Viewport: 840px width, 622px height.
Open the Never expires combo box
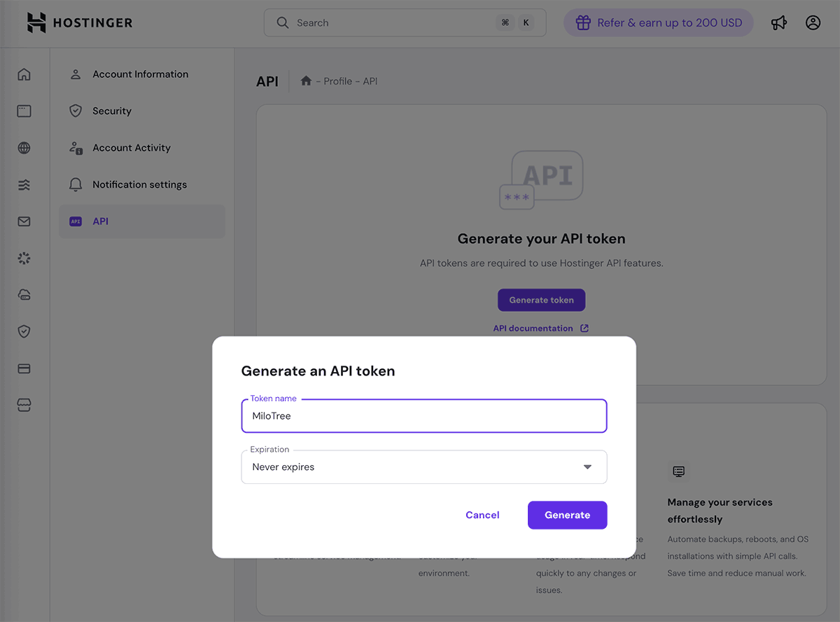coord(413,467)
